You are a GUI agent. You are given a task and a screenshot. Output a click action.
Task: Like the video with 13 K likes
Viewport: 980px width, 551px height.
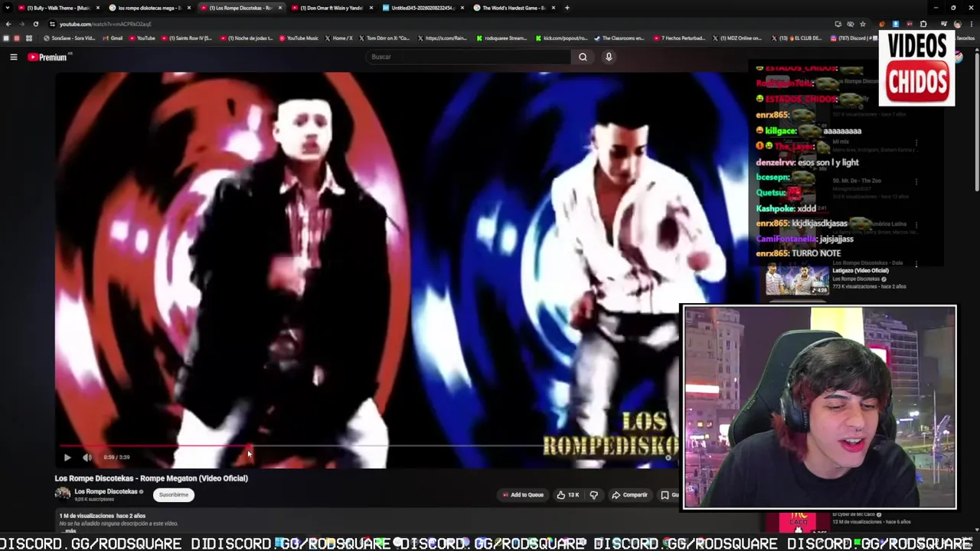[567, 495]
